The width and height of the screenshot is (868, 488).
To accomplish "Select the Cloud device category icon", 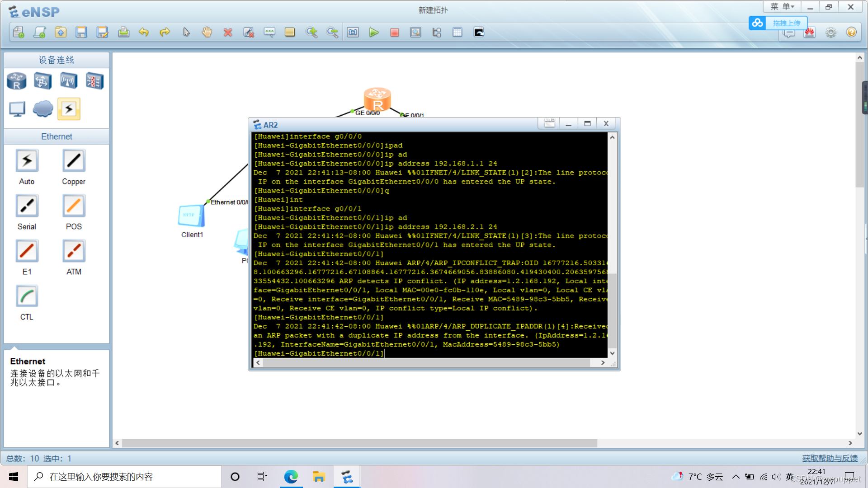I will [x=43, y=109].
